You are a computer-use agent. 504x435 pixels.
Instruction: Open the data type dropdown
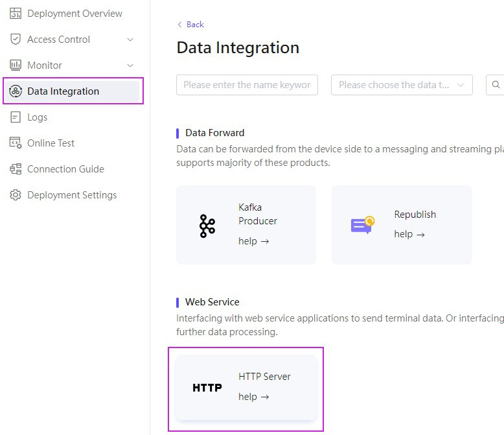coord(402,85)
